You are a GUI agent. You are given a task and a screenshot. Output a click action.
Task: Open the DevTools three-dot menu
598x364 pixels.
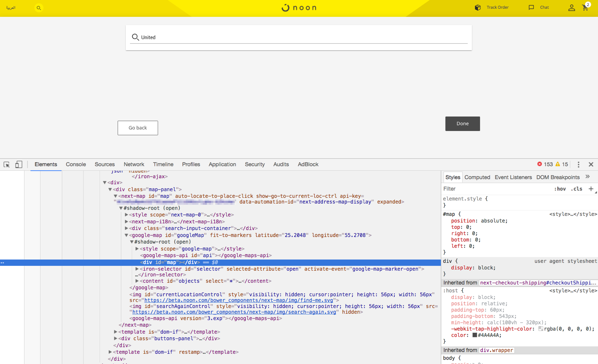pyautogui.click(x=578, y=165)
